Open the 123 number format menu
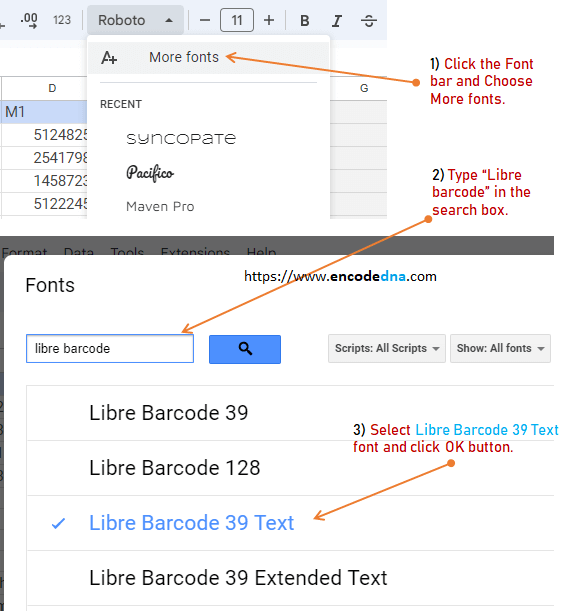The width and height of the screenshot is (578, 611). click(x=62, y=20)
